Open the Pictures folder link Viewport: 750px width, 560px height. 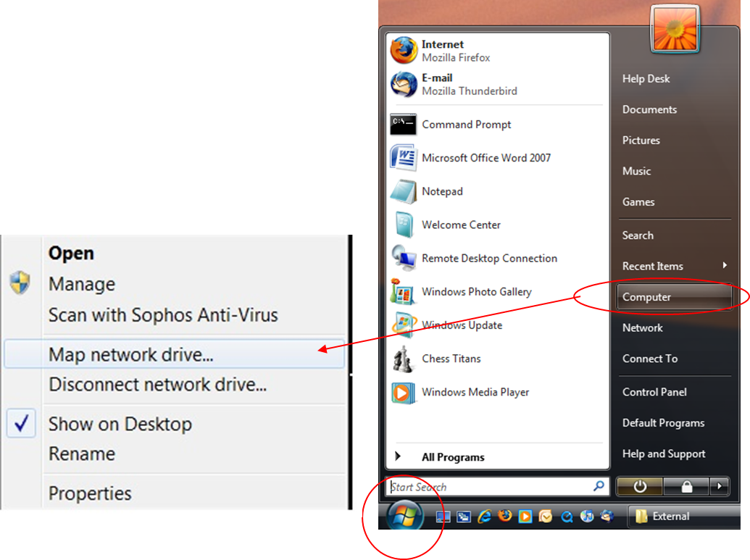click(641, 140)
